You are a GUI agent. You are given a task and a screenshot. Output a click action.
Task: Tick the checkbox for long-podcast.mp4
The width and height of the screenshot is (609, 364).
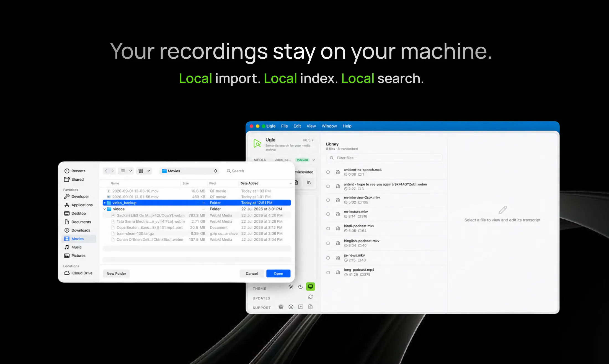328,272
